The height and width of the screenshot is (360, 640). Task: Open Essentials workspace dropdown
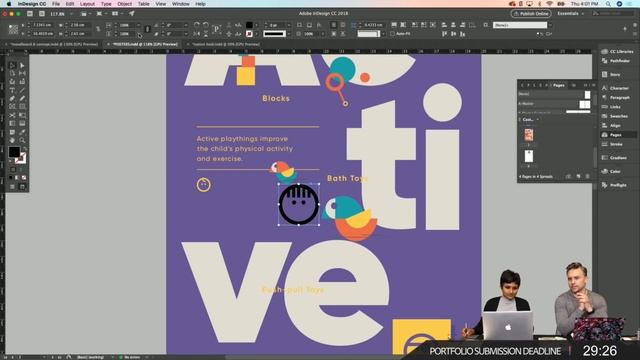pos(571,13)
